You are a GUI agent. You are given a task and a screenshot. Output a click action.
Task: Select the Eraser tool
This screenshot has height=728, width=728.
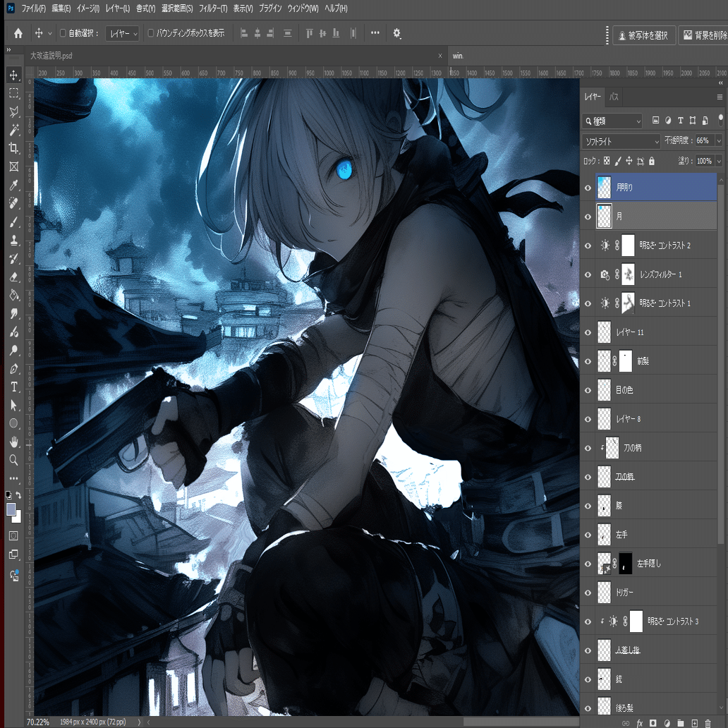(14, 277)
